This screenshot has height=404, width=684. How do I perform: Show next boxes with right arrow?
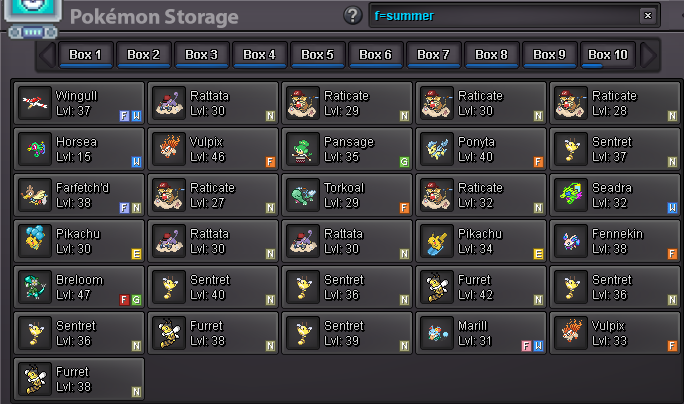648,55
